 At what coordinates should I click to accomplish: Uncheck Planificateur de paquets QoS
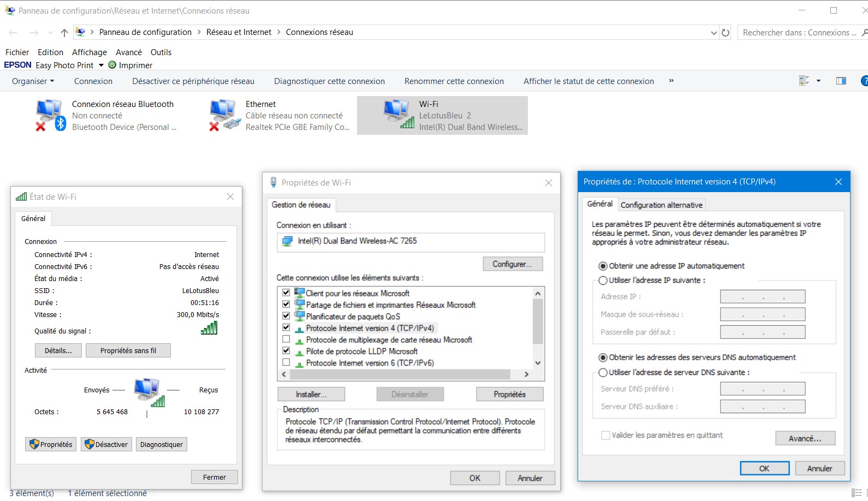286,316
